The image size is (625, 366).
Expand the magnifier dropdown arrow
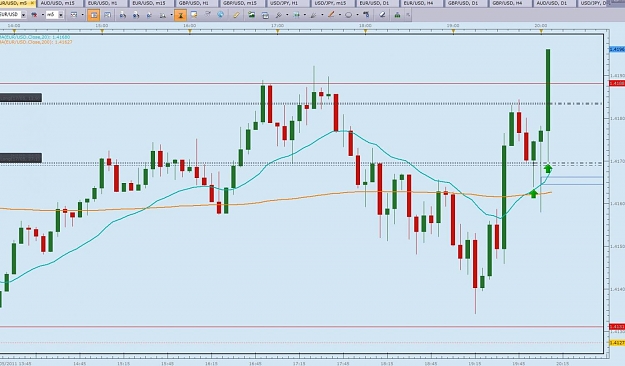click(x=171, y=15)
